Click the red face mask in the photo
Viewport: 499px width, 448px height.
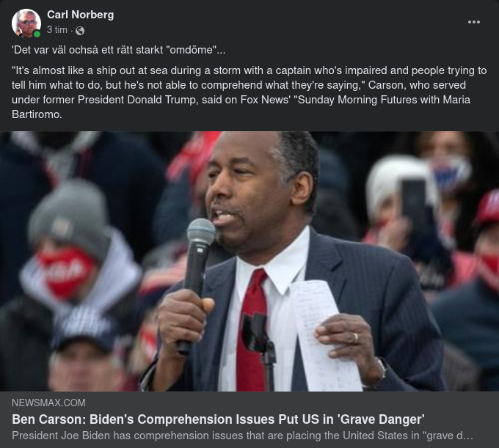point(67,273)
